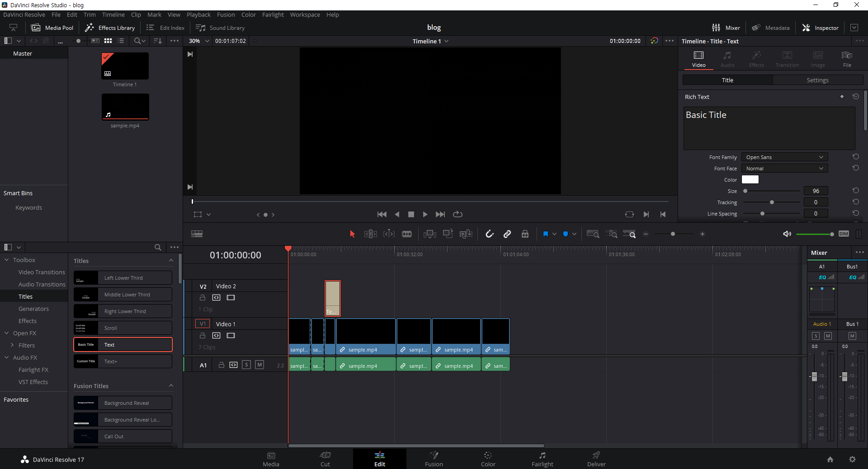
Task: Toggle the Inspector panel
Action: point(821,28)
